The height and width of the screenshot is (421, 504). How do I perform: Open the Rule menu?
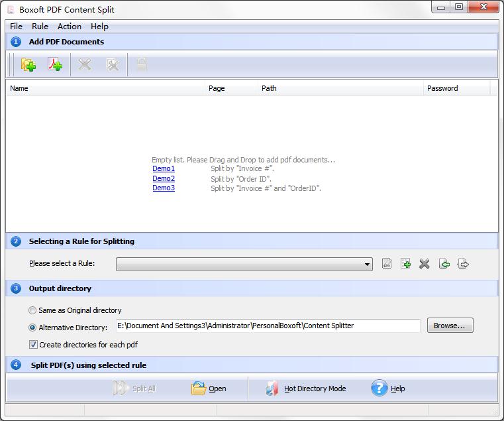click(x=40, y=27)
